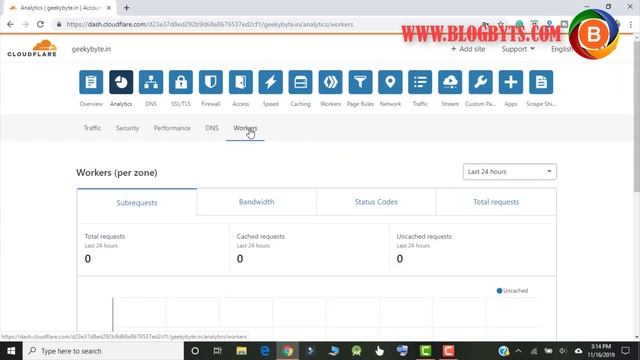This screenshot has height=360, width=640.
Task: Open File Explorer from taskbar
Action: tap(241, 351)
